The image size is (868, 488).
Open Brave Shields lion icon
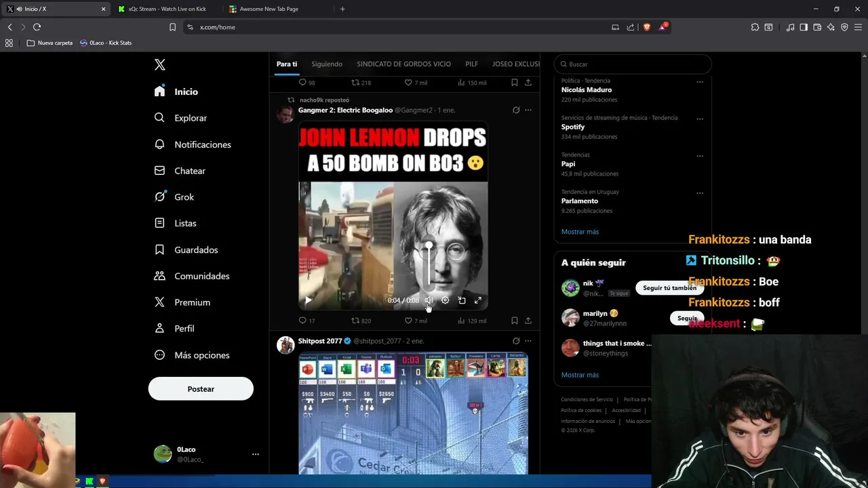coord(646,27)
